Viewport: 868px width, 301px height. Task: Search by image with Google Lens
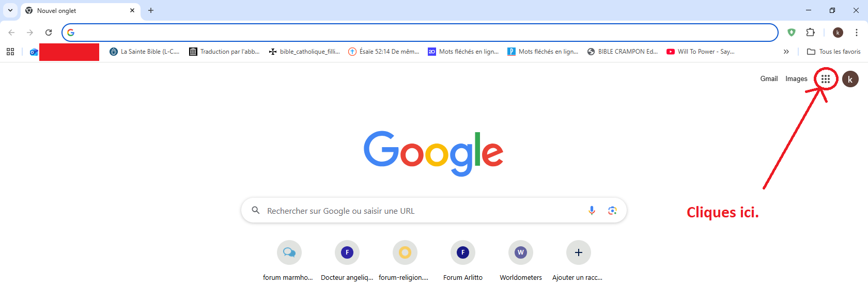click(x=612, y=211)
